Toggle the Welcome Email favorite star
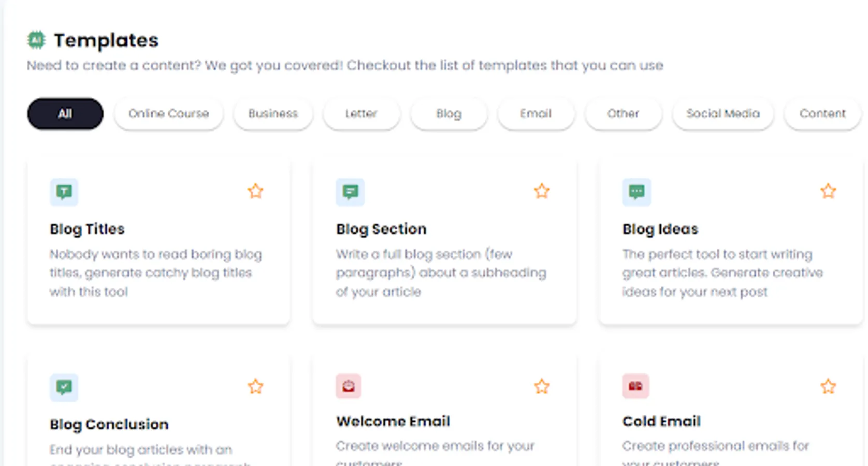868x466 pixels. 542,386
